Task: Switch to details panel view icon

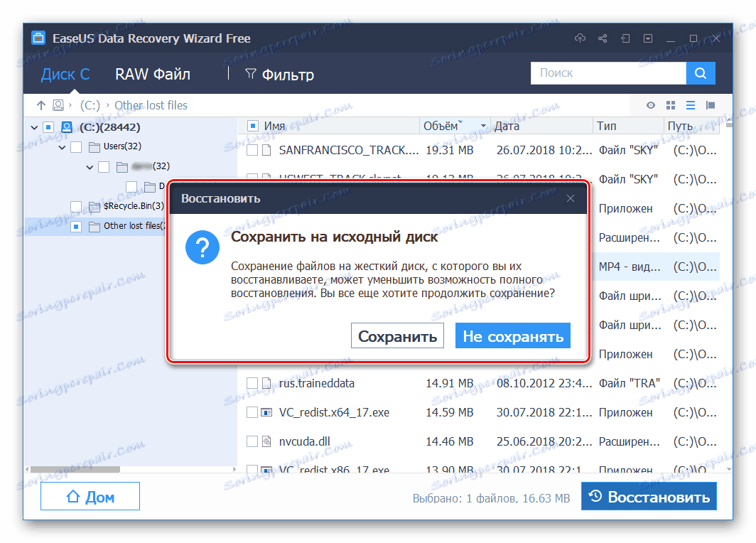Action: [711, 105]
